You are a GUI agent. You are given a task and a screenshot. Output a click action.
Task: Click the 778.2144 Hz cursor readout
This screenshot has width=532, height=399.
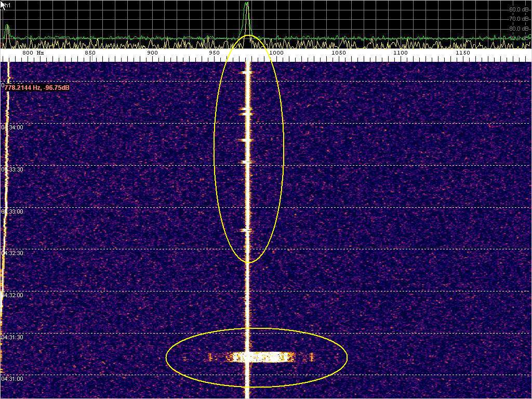tap(37, 88)
